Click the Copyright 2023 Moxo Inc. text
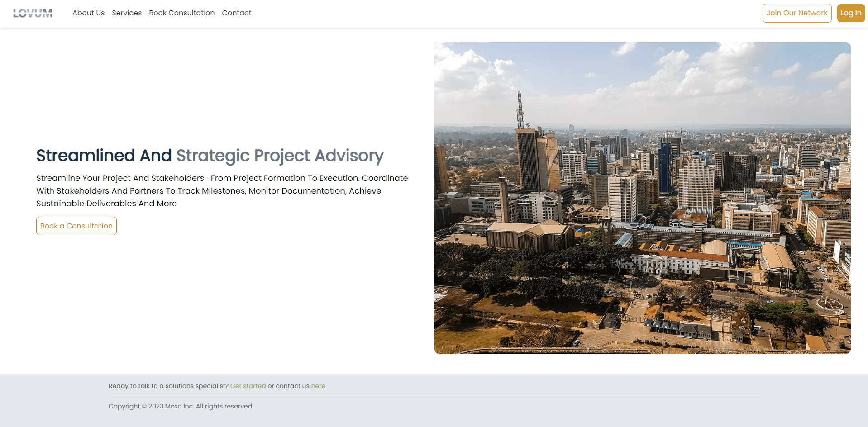Image resolution: width=868 pixels, height=427 pixels. coord(181,406)
